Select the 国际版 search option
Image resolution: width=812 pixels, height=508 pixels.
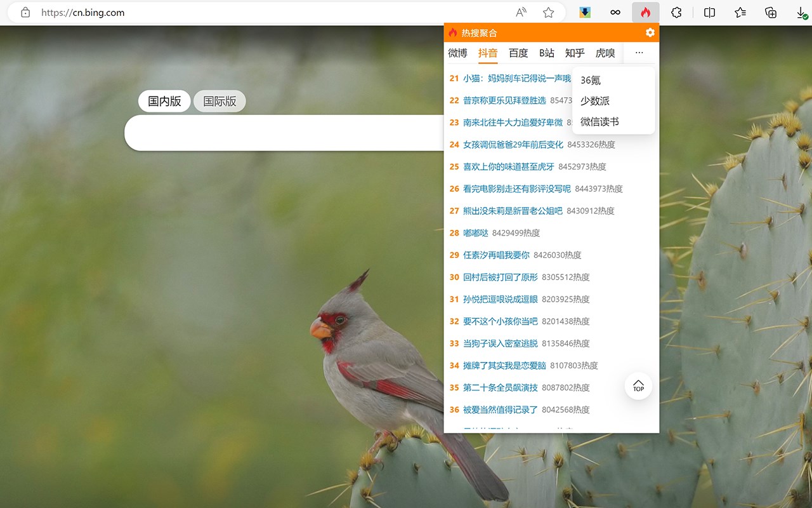(x=219, y=101)
